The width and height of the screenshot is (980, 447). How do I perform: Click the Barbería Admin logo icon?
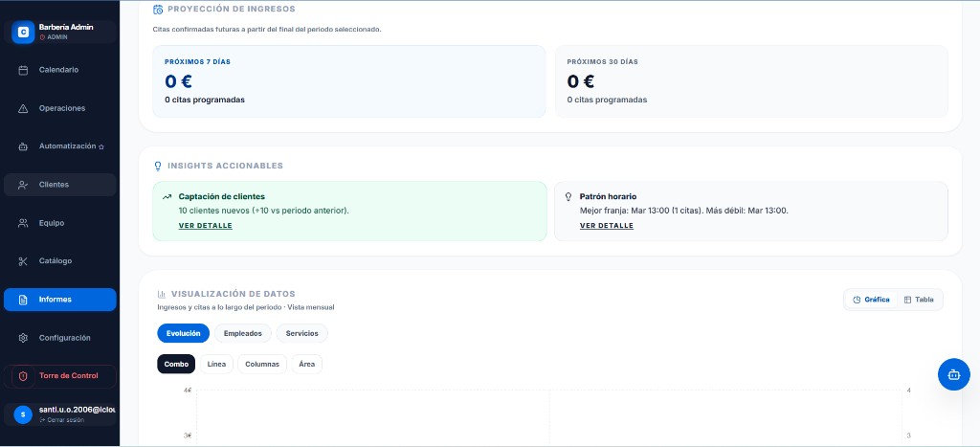23,32
